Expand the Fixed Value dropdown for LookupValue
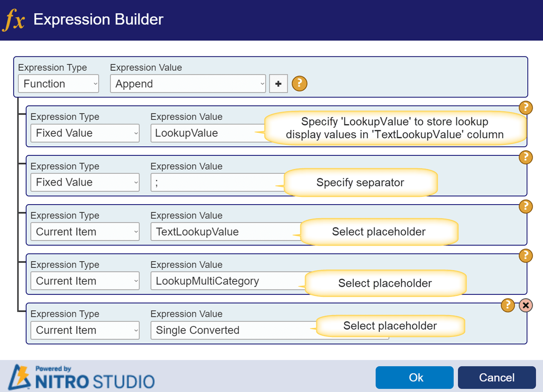 [85, 133]
